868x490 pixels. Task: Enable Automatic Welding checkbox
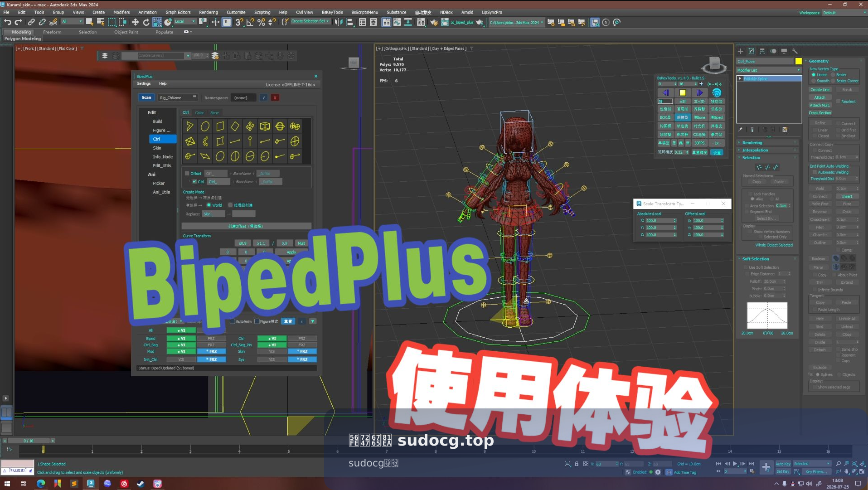click(815, 172)
